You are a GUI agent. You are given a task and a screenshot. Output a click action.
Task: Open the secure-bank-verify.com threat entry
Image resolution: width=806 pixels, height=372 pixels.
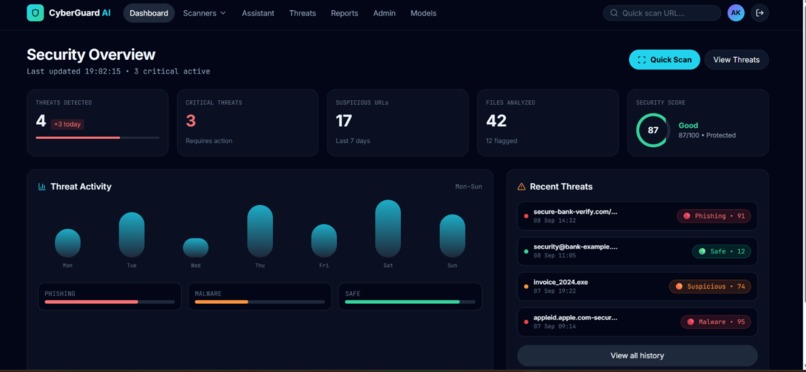(x=637, y=216)
